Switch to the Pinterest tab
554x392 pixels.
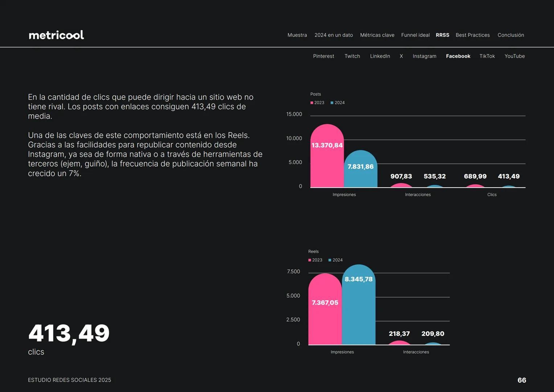(x=323, y=56)
